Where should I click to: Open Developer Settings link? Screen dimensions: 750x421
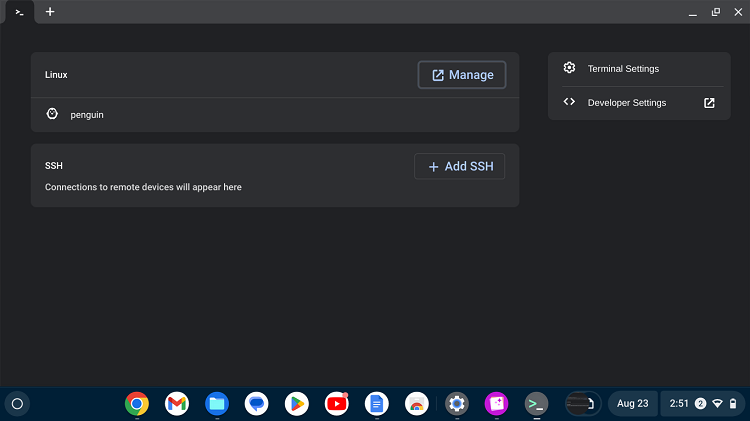(626, 103)
